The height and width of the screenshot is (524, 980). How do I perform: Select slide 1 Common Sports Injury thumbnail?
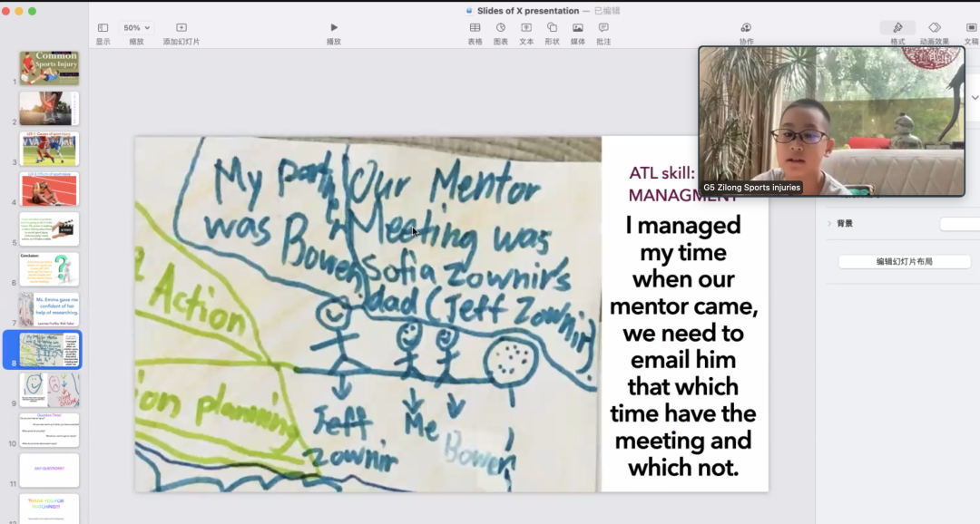coord(49,68)
